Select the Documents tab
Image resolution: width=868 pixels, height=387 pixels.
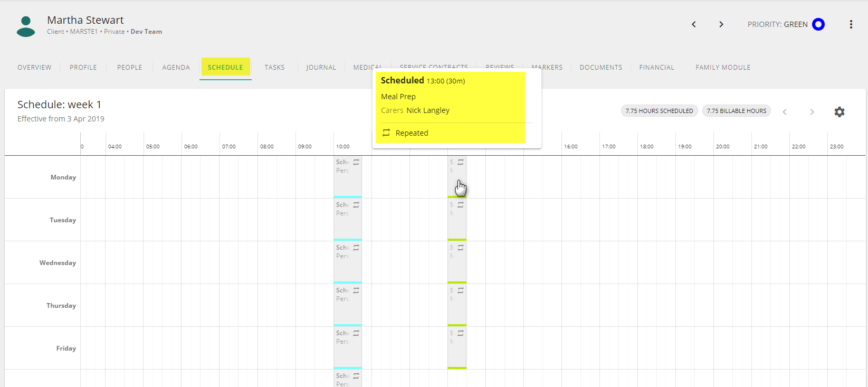[601, 68]
